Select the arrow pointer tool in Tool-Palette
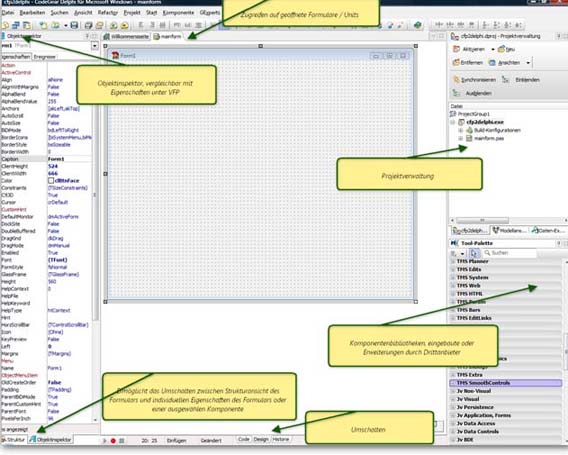 pos(474,253)
